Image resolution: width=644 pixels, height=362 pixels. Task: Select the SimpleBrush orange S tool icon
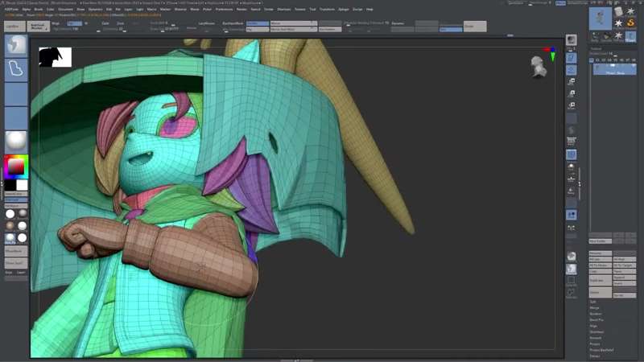click(630, 23)
